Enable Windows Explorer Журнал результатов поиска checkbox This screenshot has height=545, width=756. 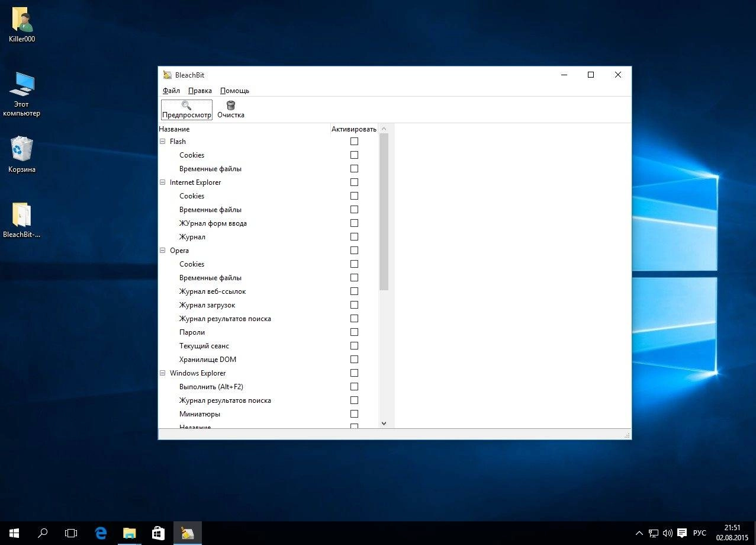[x=354, y=400]
